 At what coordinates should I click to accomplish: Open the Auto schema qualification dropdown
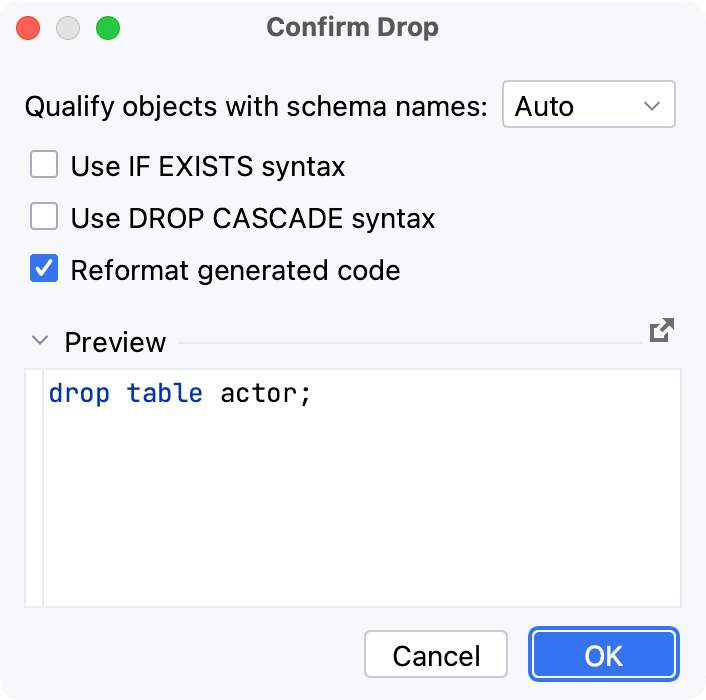[x=588, y=106]
